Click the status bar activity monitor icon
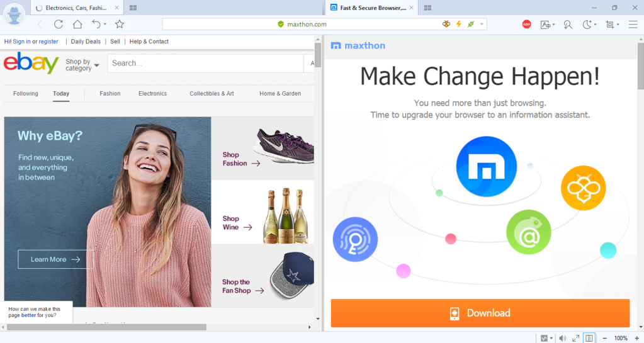The width and height of the screenshot is (644, 343). point(544,338)
